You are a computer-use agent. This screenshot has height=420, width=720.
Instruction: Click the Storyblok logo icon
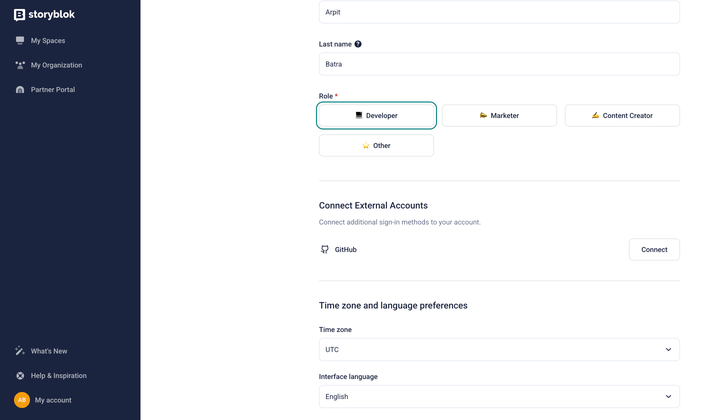tap(19, 15)
